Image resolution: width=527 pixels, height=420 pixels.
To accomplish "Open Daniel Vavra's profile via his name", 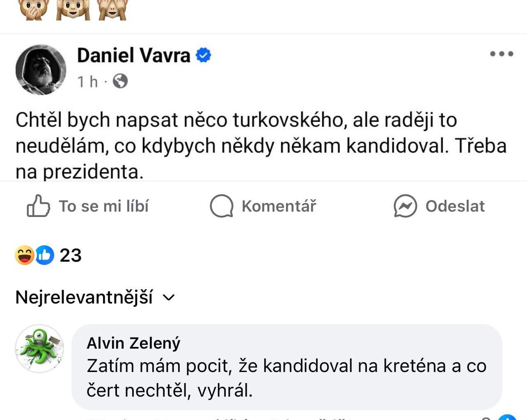I will pyautogui.click(x=133, y=56).
